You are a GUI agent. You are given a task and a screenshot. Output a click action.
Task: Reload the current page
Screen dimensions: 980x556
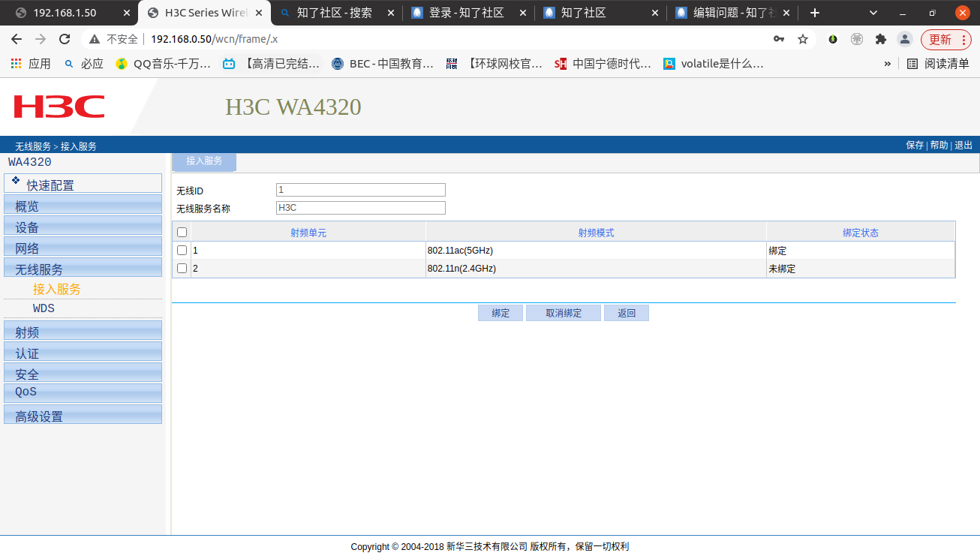pos(65,39)
